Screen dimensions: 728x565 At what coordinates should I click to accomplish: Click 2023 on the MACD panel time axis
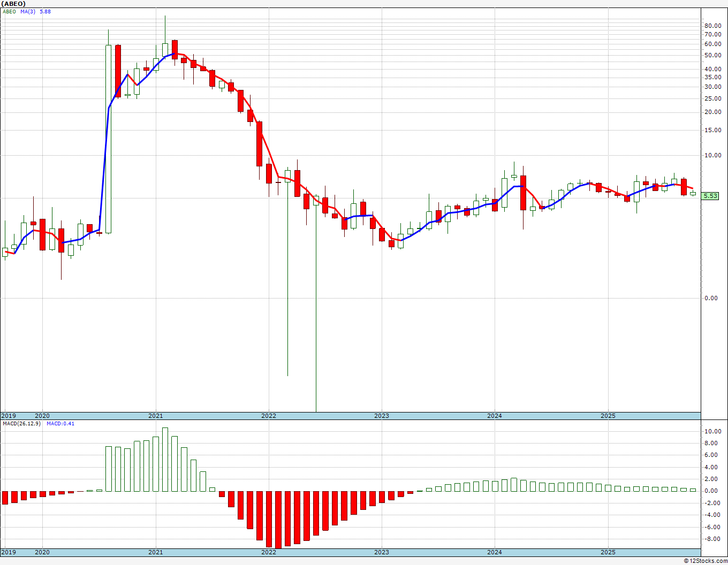click(382, 552)
